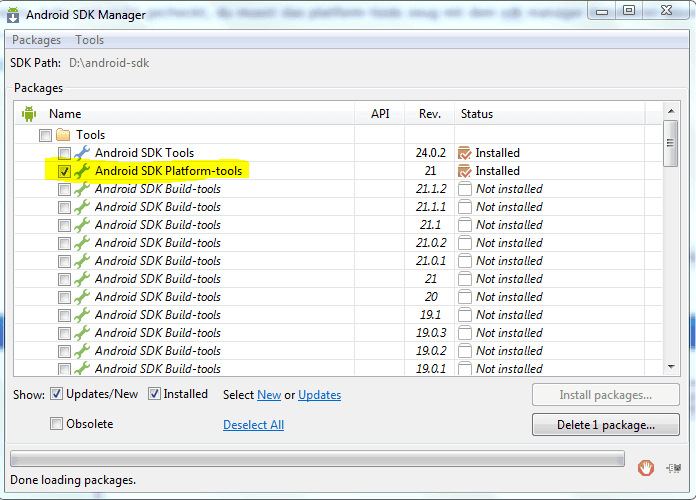This screenshot has height=500, width=696.
Task: Open the Tools menu
Action: (x=89, y=40)
